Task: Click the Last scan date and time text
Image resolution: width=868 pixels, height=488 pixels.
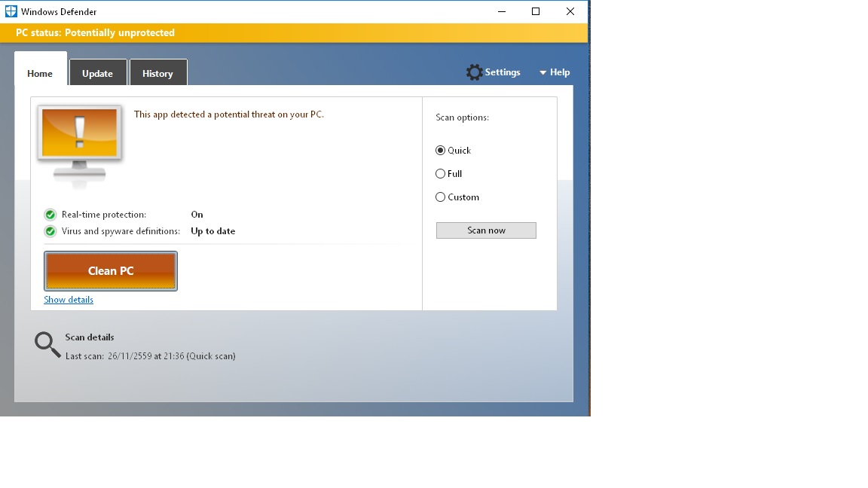Action: point(151,356)
